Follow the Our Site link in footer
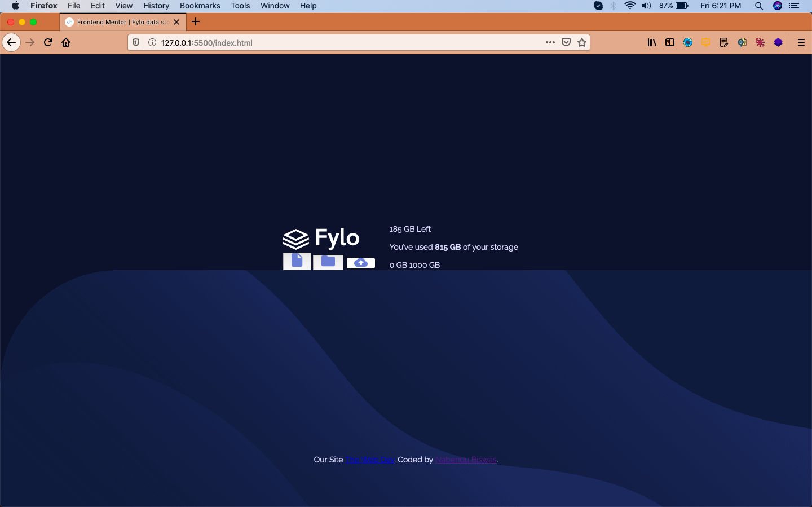The width and height of the screenshot is (812, 507). point(370,460)
